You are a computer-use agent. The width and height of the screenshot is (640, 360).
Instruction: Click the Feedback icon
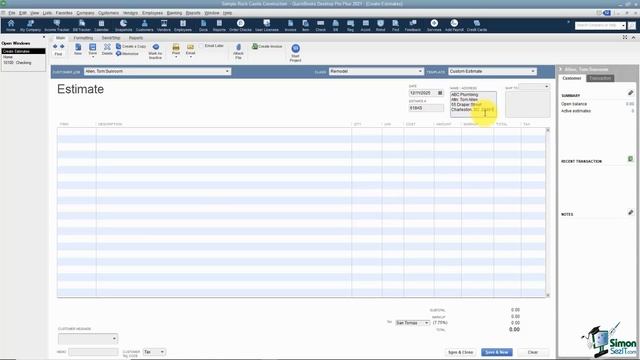pos(413,25)
